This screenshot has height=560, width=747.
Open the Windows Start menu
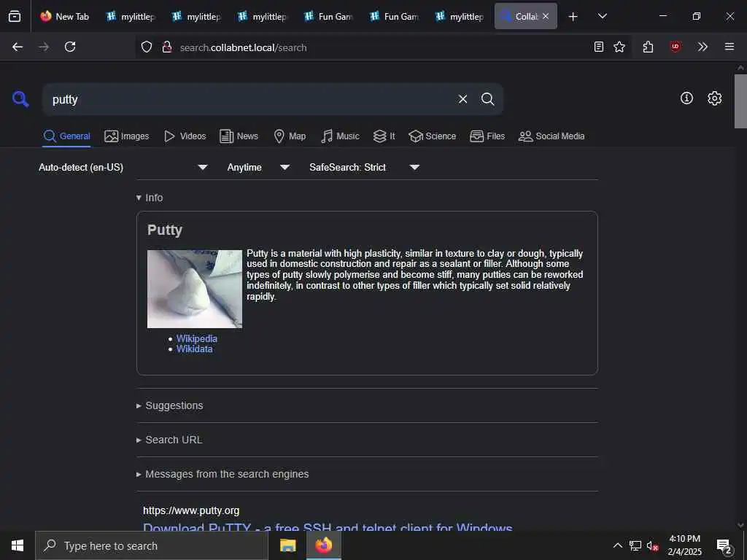[x=18, y=545]
